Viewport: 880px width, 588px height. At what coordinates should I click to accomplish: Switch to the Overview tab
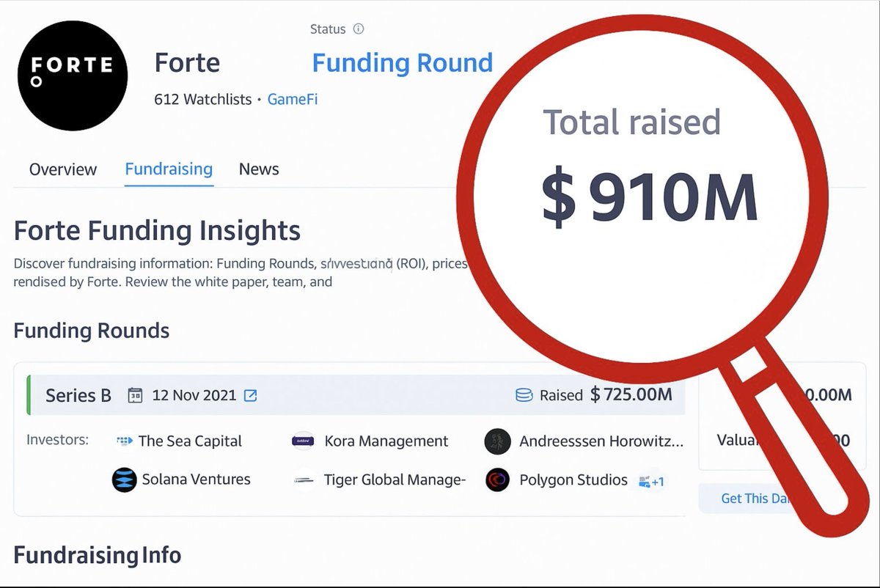click(x=63, y=169)
